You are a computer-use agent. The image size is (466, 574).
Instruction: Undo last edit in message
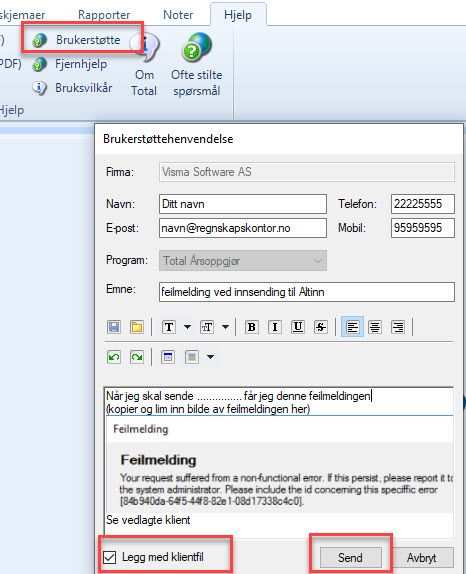(x=114, y=357)
